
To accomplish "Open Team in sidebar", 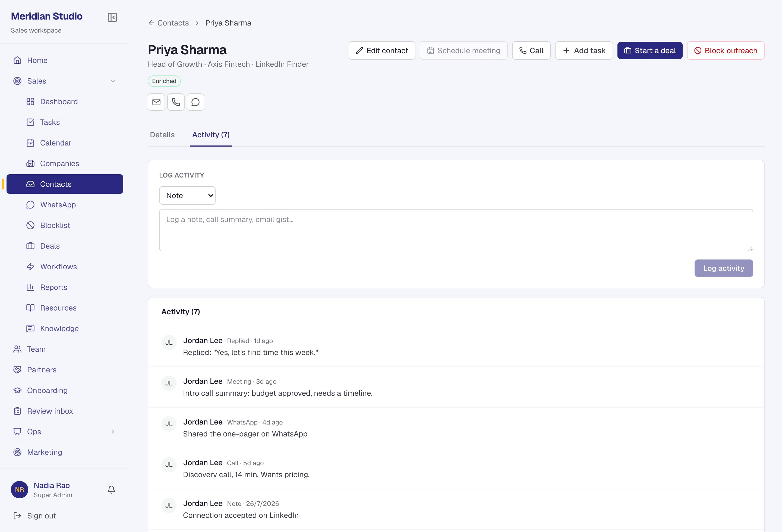I will pos(65,349).
